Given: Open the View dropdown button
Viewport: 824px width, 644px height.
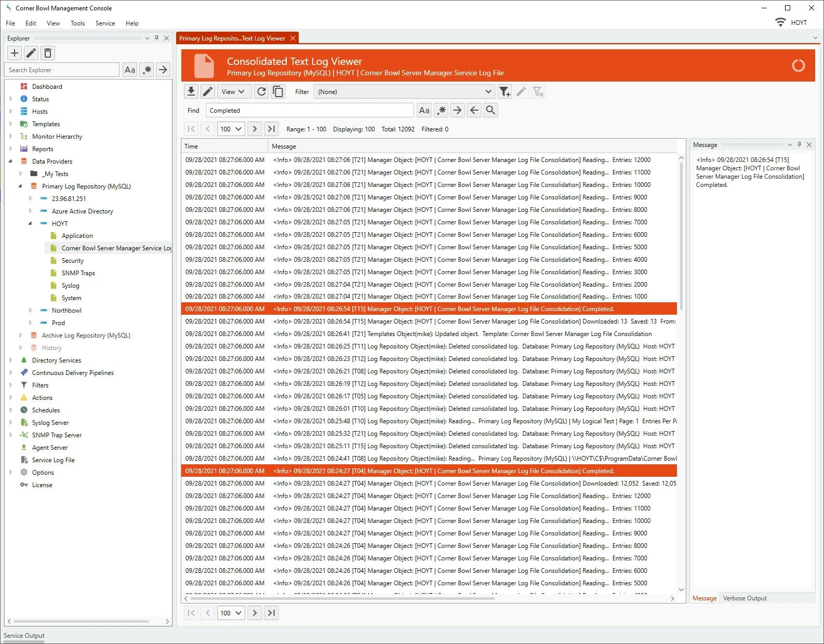Looking at the screenshot, I should coord(234,91).
